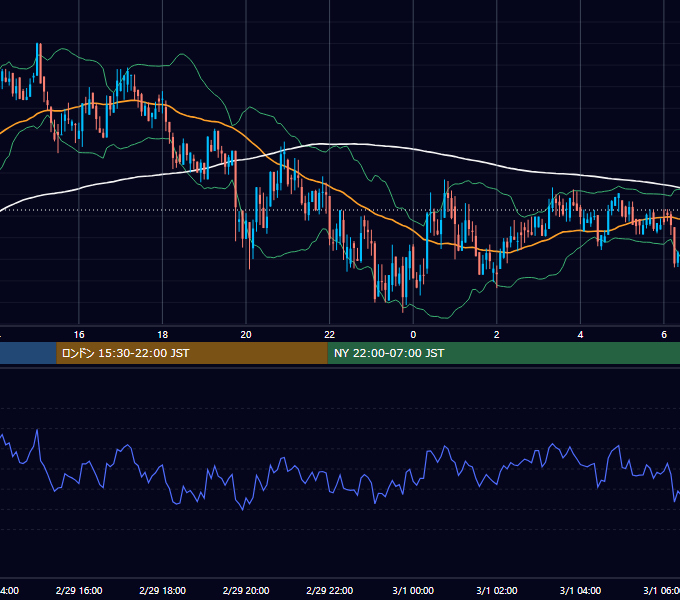Click the 2/29 18:00 time label
Viewport: 680px width, 600px height.
(x=163, y=590)
